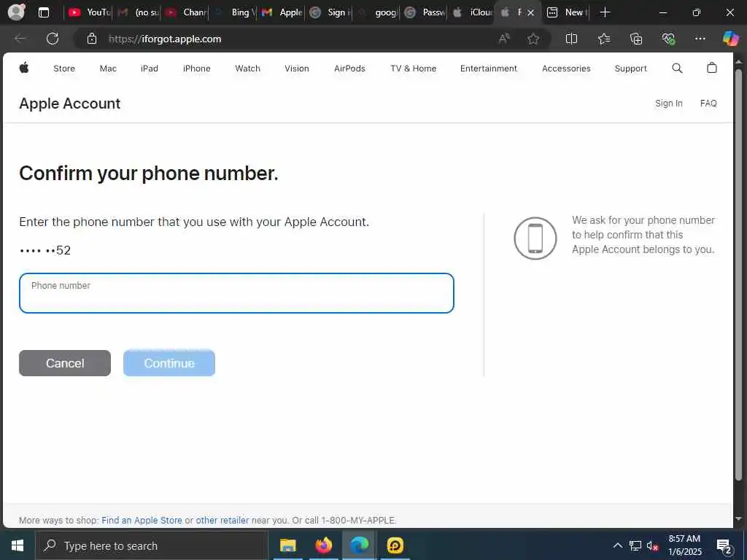Switch to the YouTube tab

pos(89,12)
